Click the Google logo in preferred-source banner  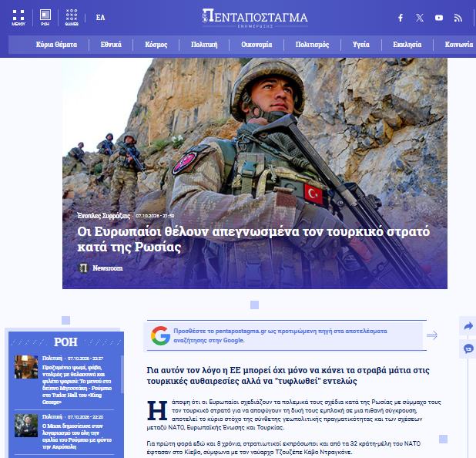pos(160,335)
